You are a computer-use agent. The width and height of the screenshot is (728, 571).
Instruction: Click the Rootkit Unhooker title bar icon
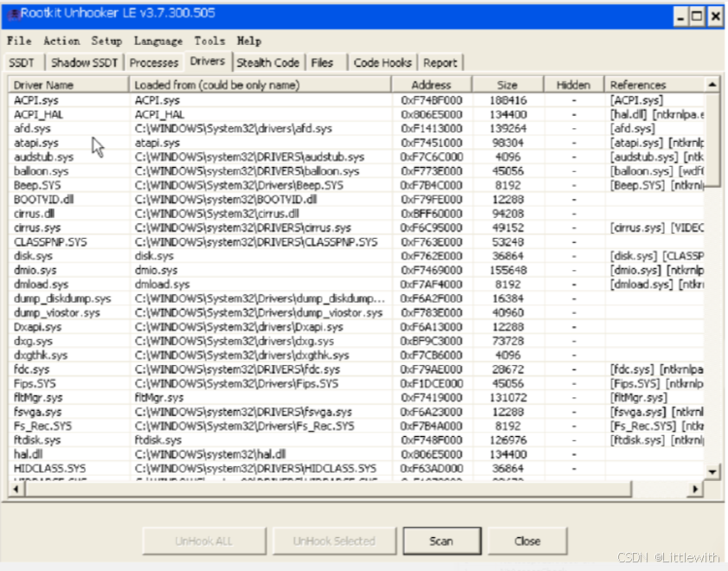coord(14,15)
